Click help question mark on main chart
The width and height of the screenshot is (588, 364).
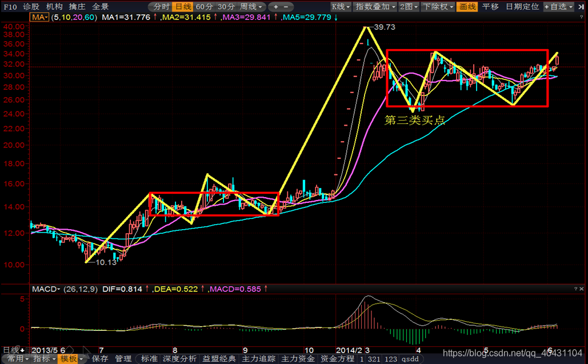pyautogui.click(x=582, y=17)
